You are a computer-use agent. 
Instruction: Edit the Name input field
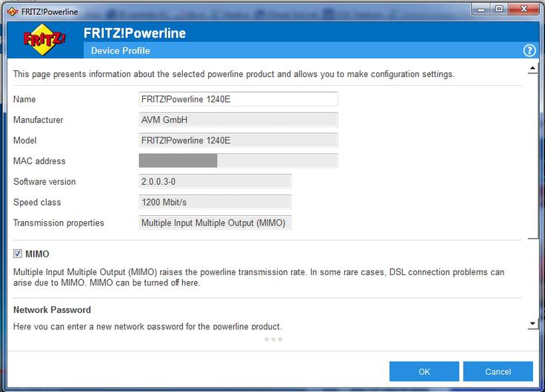click(x=238, y=99)
